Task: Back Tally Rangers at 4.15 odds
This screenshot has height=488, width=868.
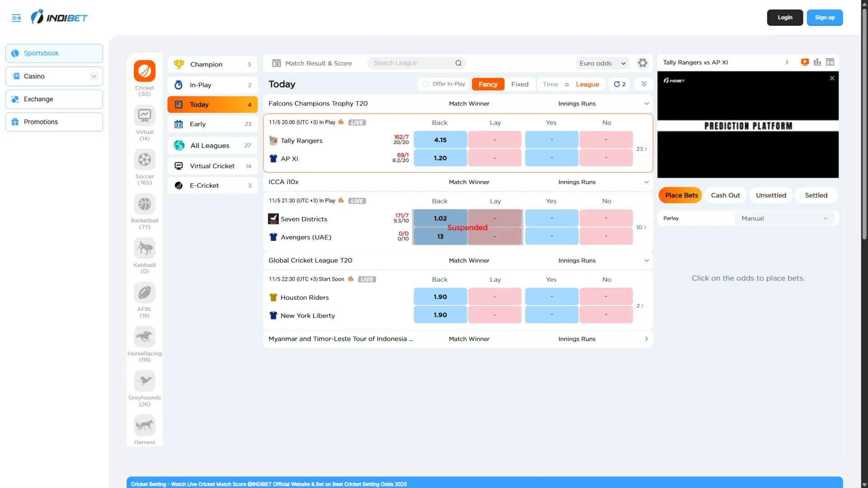Action: point(440,140)
